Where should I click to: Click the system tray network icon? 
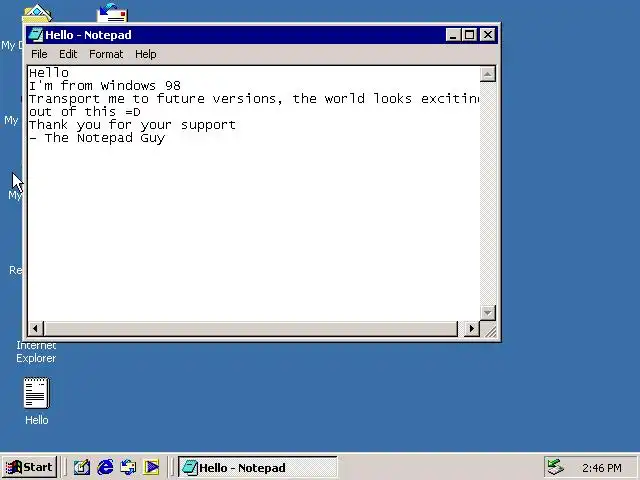[x=556, y=467]
